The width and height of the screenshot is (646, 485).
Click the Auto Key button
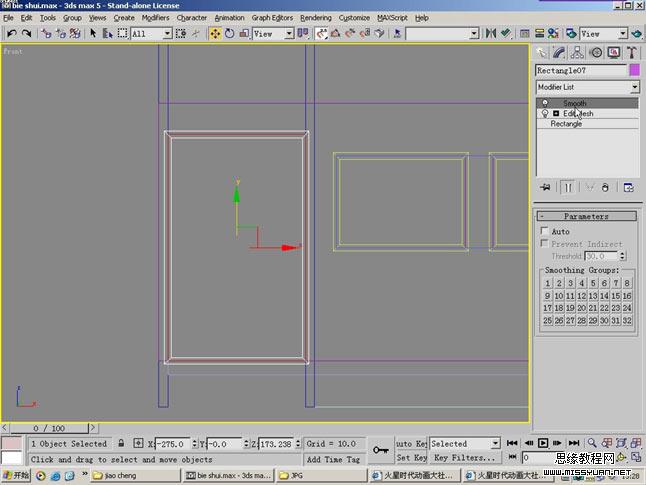tap(411, 443)
